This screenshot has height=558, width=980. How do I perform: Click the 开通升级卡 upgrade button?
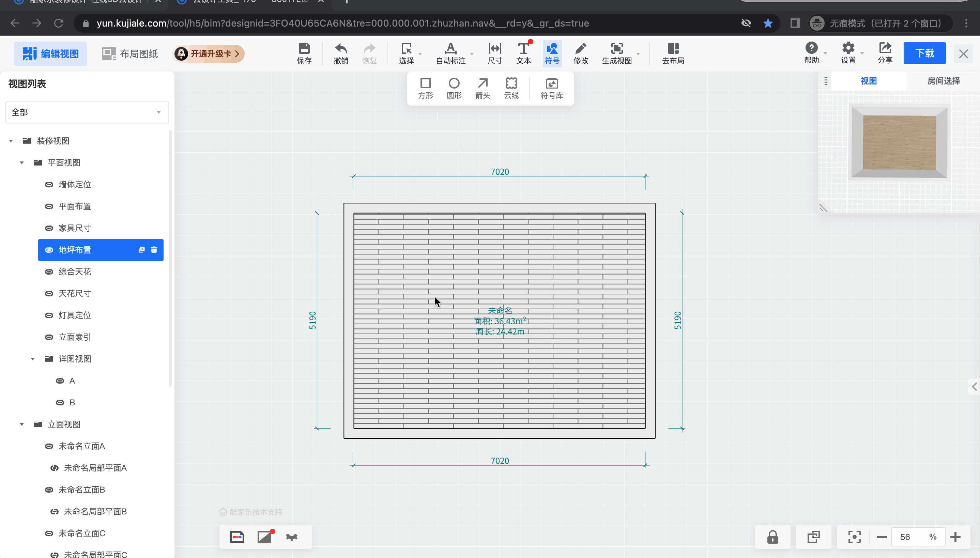pos(209,54)
